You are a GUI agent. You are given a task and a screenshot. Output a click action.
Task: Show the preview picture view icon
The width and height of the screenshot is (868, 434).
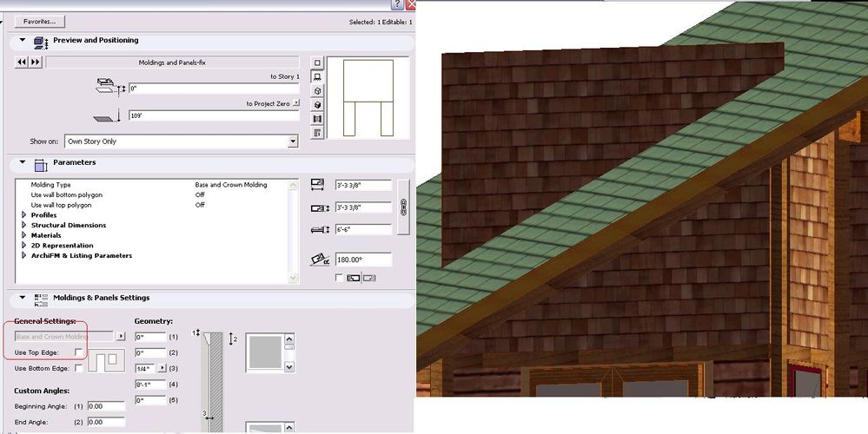(x=317, y=118)
